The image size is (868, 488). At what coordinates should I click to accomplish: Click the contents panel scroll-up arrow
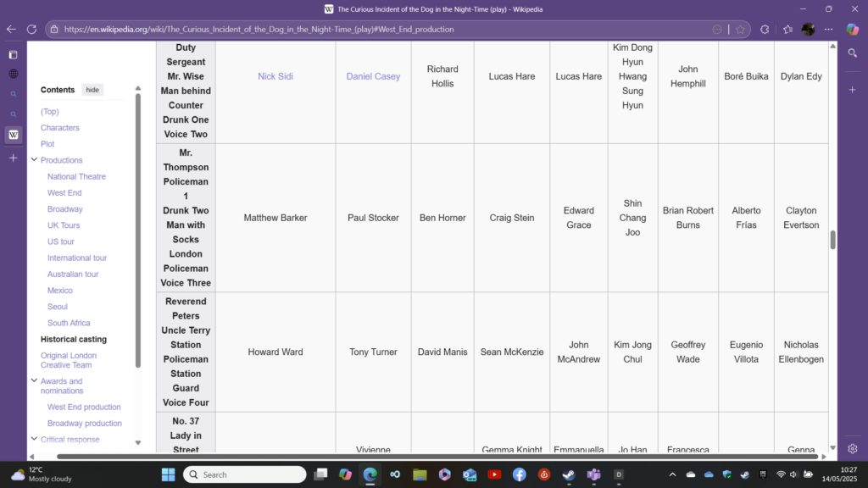(138, 88)
